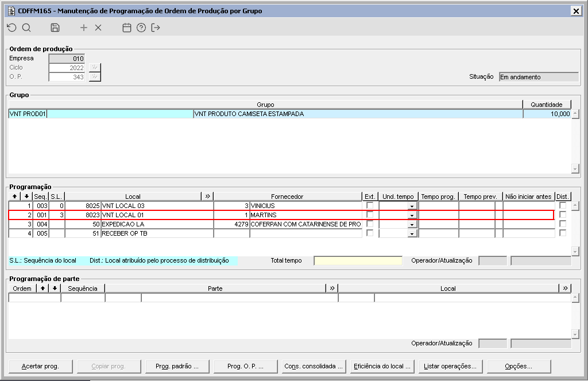The height and width of the screenshot is (381, 588).
Task: Click scroll-up arrow of Programação grid
Action: (x=575, y=206)
